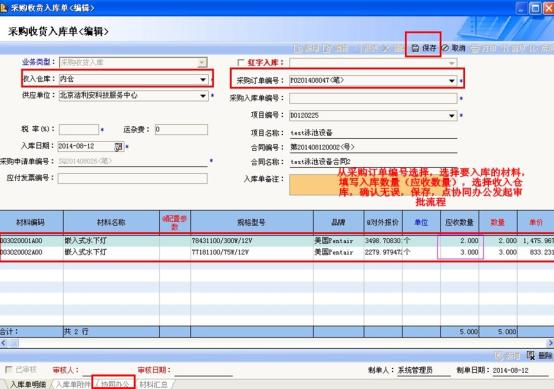Click 应收数量 cell 3.000 in second row
The image size is (554, 389).
click(460, 252)
